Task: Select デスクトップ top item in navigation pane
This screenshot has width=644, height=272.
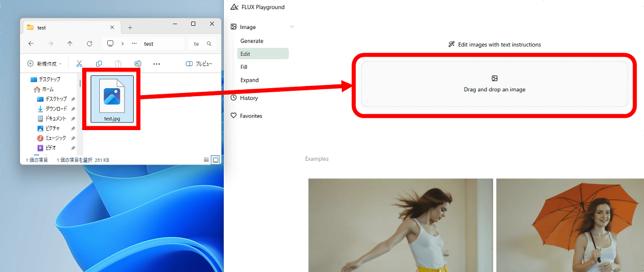Action: [45, 79]
